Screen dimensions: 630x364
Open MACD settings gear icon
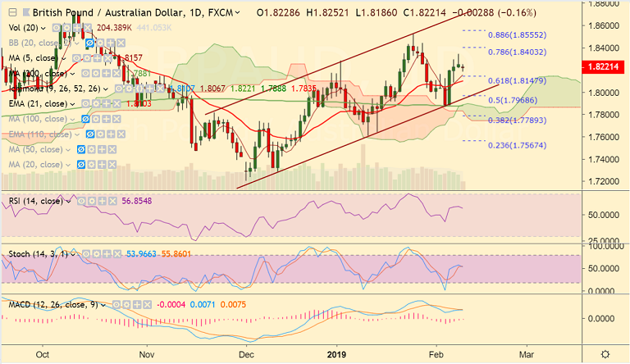(126, 304)
